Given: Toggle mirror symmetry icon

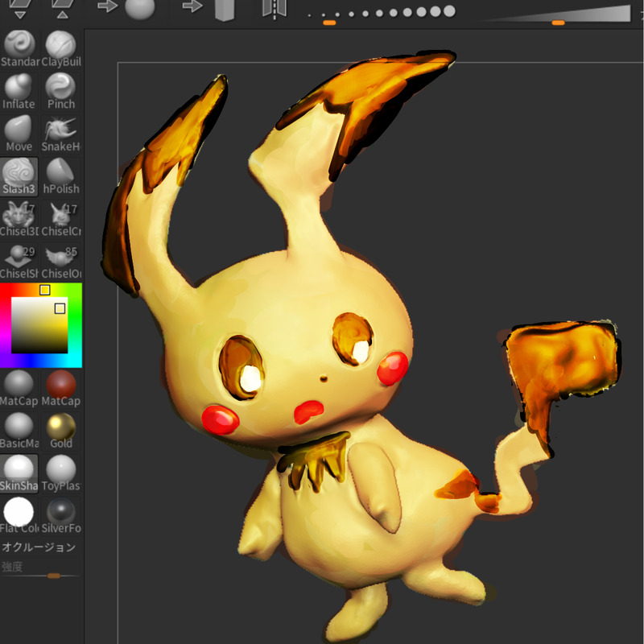Looking at the screenshot, I should [275, 9].
